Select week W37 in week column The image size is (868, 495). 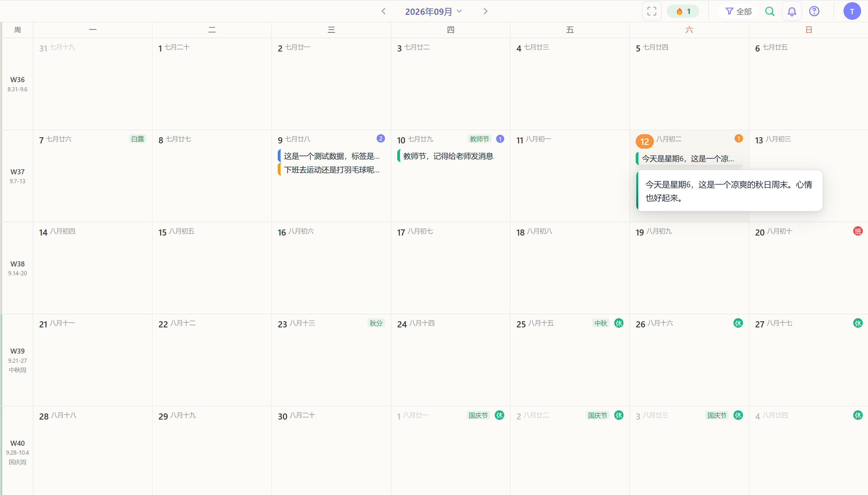(x=17, y=176)
